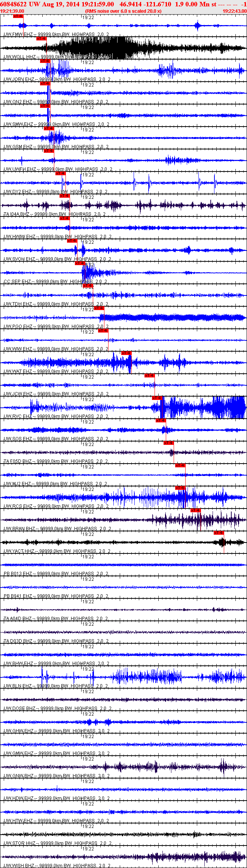Click the 'UW.HWIW EHZ' station label
Screen dimensions: 247x868
pos(20,237)
